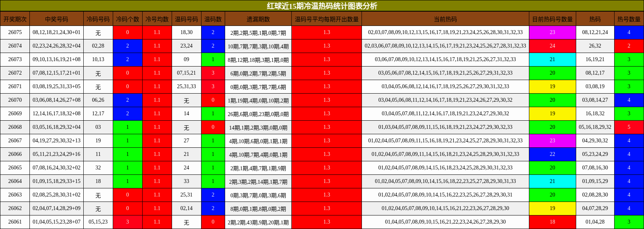
Task: Click cold numbers cell 06,26
Action: pyautogui.click(x=98, y=100)
